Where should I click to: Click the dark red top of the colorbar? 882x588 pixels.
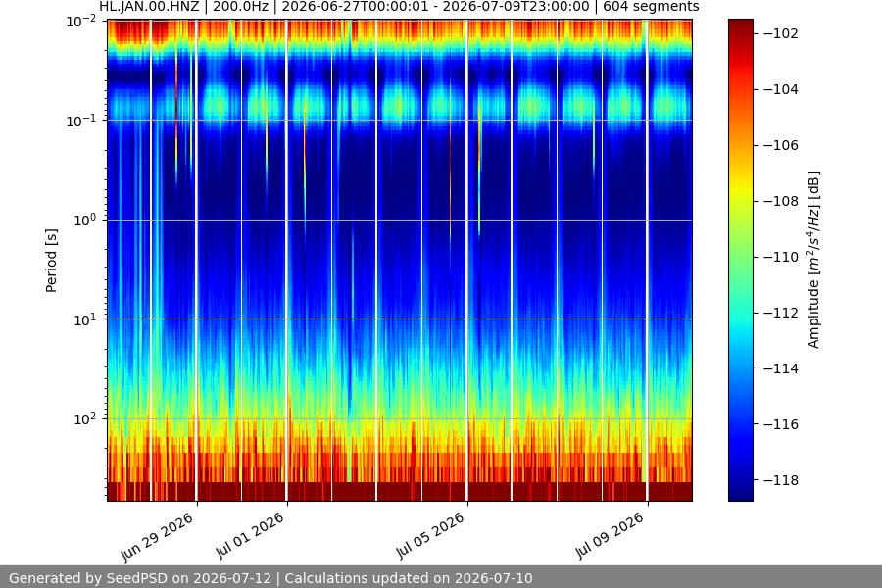click(x=740, y=25)
